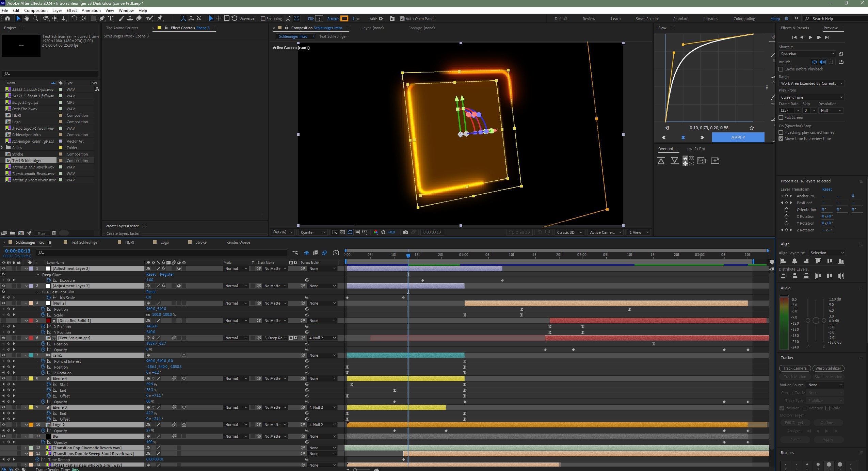
Task: Click the orange Stroke color swatch
Action: tap(344, 19)
